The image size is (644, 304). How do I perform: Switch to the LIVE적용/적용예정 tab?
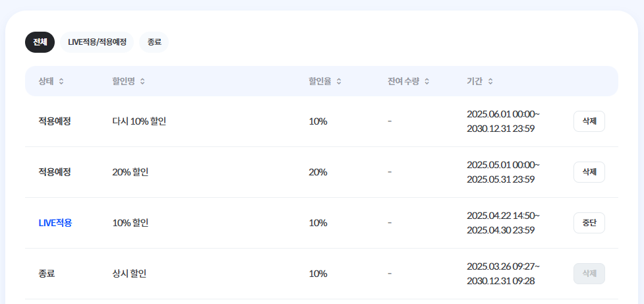pyautogui.click(x=97, y=42)
